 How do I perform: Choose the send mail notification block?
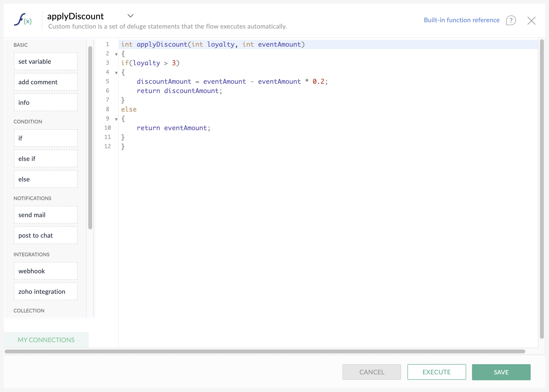(46, 215)
